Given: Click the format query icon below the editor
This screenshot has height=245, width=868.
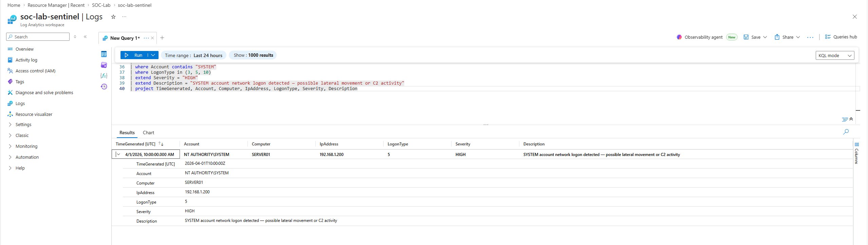Looking at the screenshot, I should [845, 119].
